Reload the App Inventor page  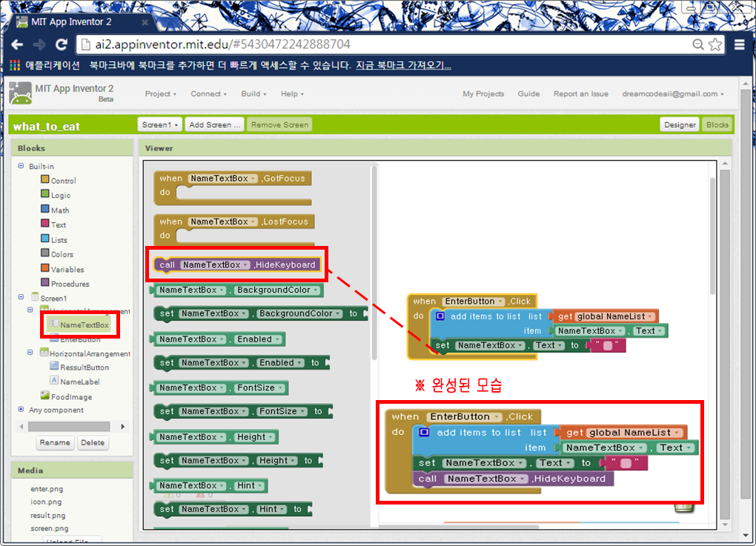pyautogui.click(x=62, y=44)
